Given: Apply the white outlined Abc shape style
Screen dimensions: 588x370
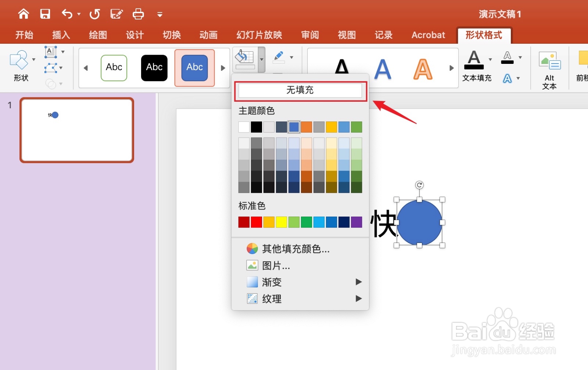Looking at the screenshot, I should coord(114,68).
